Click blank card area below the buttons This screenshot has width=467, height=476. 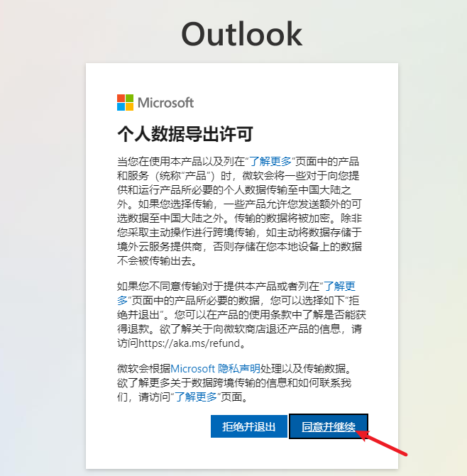[x=242, y=454]
